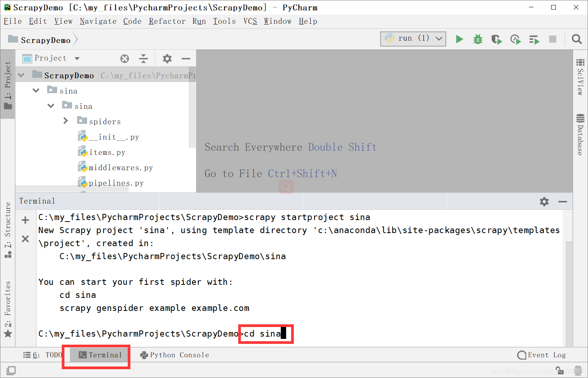The width and height of the screenshot is (588, 378).
Task: Toggle tool window bars icon in status bar
Action: pos(11,370)
